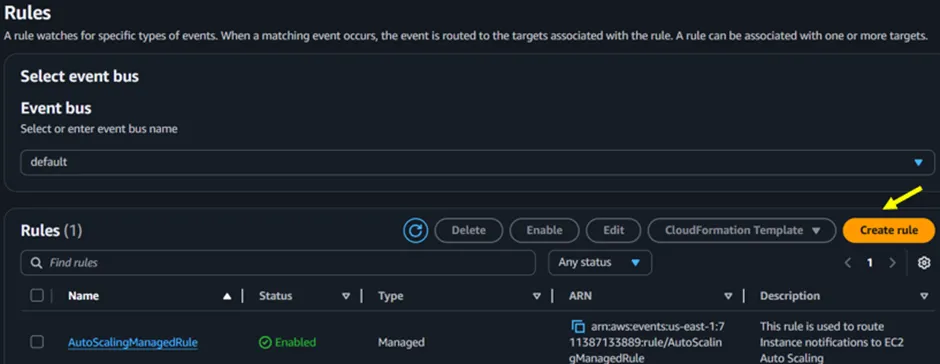Sort rules by Name column arrow
940x364 pixels.
(227, 296)
